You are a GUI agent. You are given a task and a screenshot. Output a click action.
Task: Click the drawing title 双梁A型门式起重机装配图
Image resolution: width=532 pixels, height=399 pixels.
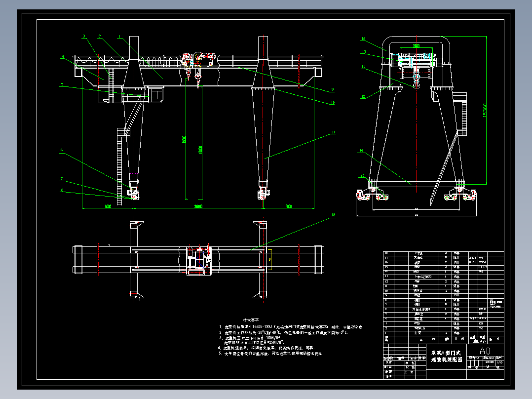[x=447, y=357]
